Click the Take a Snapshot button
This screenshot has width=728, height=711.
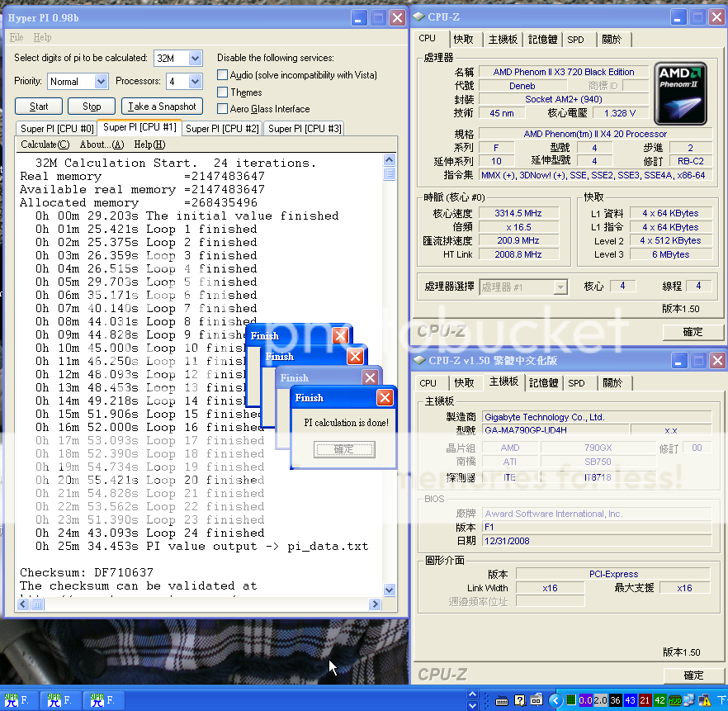tap(162, 106)
